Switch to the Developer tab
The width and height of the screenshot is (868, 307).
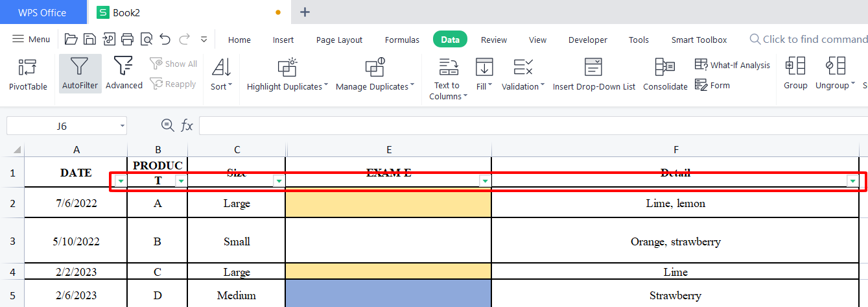(588, 40)
